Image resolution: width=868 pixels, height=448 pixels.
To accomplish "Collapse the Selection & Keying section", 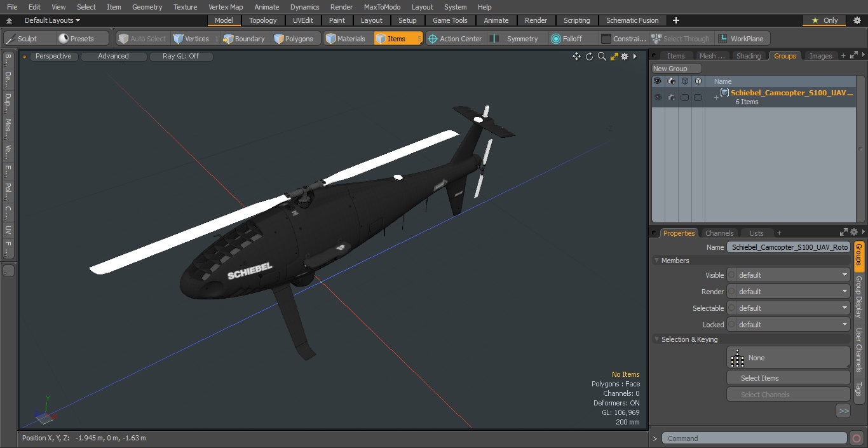I will click(x=656, y=339).
